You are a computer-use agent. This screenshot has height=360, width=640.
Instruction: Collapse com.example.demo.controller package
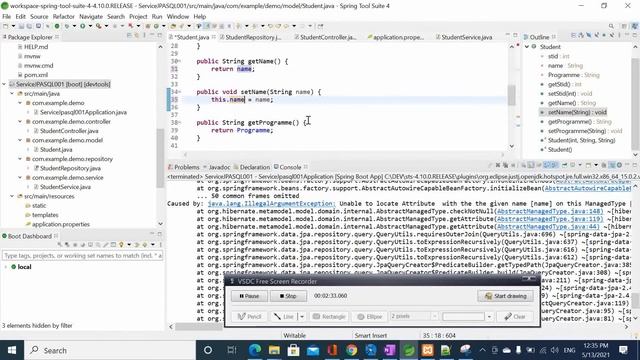tap(20, 122)
